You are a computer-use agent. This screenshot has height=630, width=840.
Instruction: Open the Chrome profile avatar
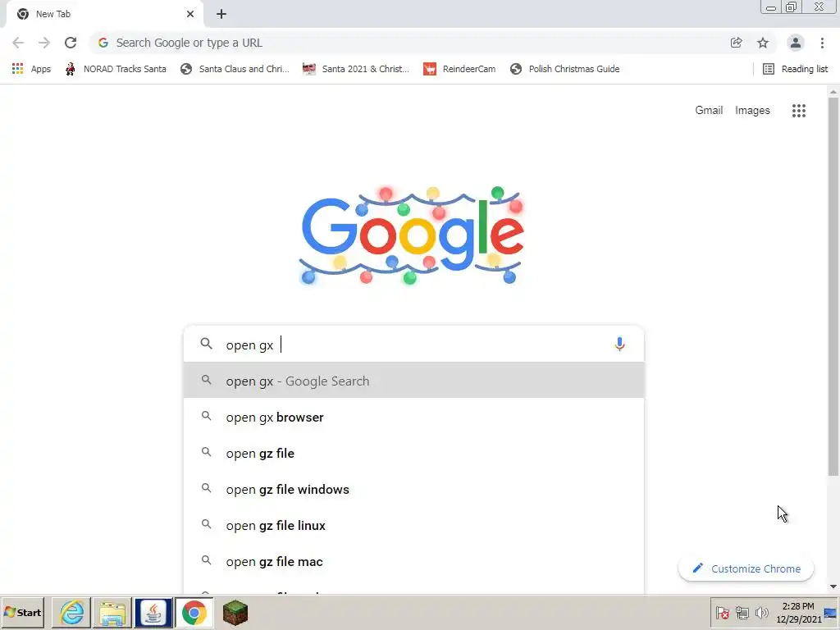click(796, 43)
